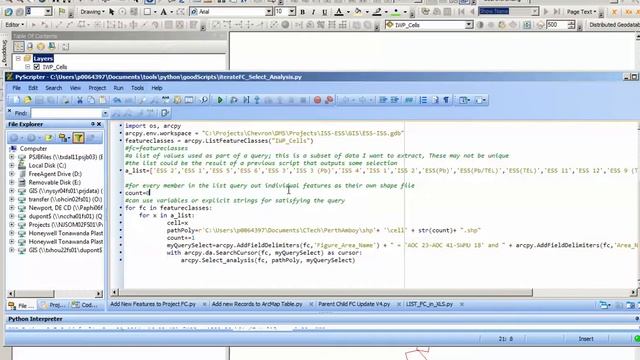Select the Computer node in File Explorer
The height and width of the screenshot is (360, 640).
pyautogui.click(x=33, y=149)
